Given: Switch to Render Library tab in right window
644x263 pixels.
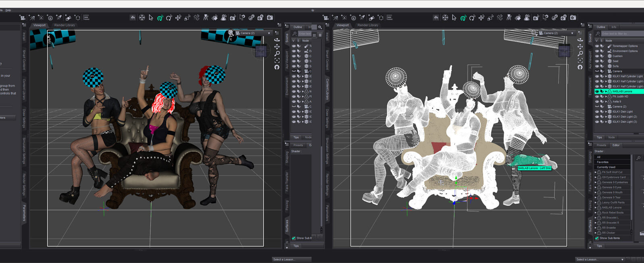Looking at the screenshot, I should [x=368, y=25].
